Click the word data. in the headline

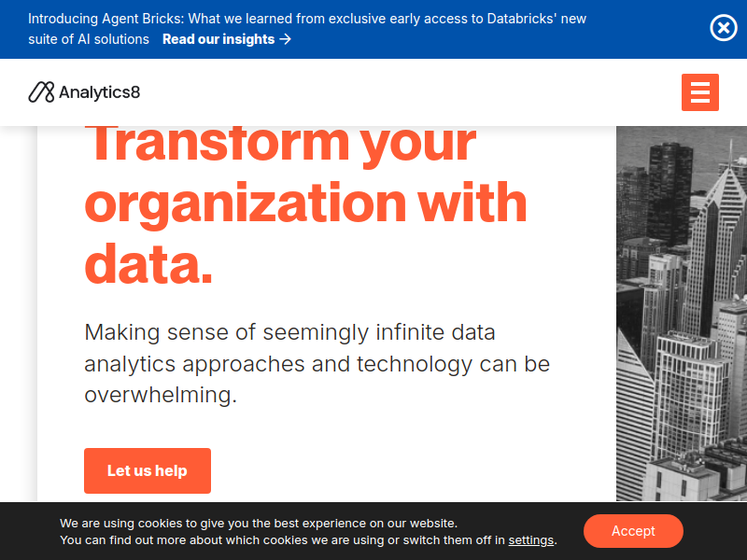point(148,263)
